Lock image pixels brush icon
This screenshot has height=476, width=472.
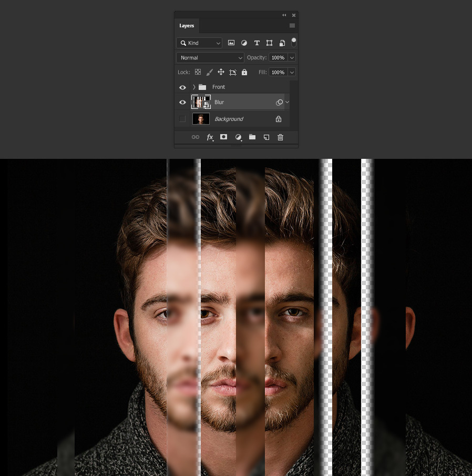(209, 72)
